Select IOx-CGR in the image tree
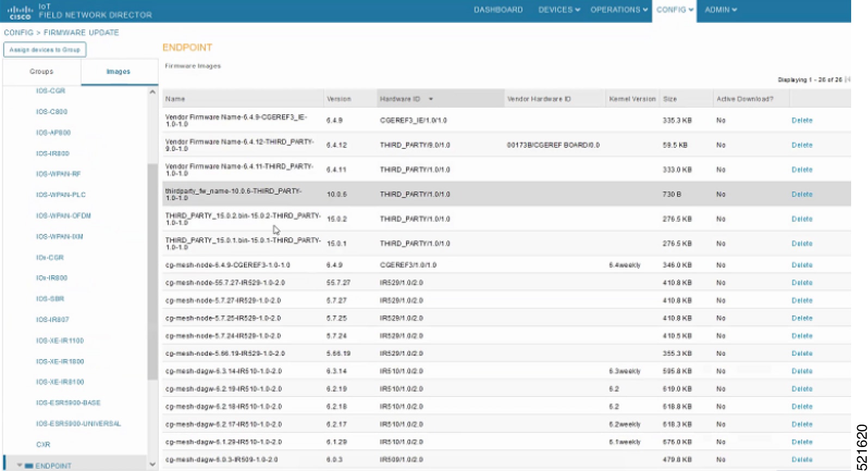This screenshot has height=471, width=868. (x=50, y=257)
